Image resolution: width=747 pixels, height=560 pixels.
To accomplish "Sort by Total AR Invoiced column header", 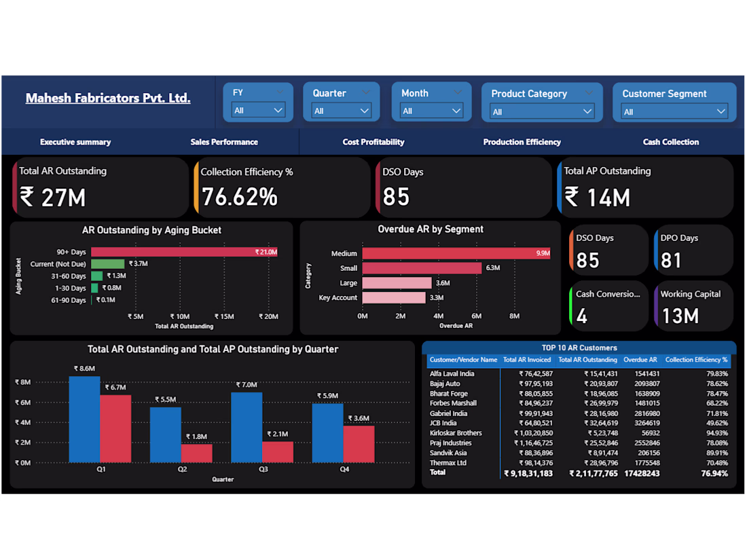I will 527,360.
